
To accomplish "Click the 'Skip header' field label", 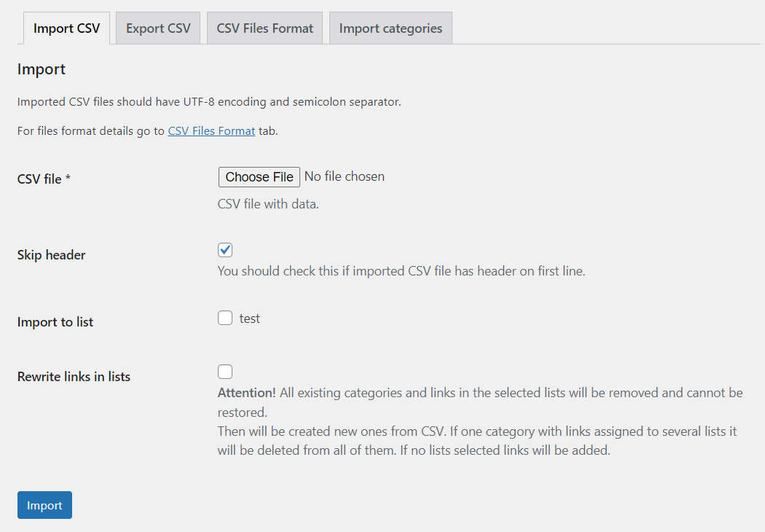I will point(51,255).
